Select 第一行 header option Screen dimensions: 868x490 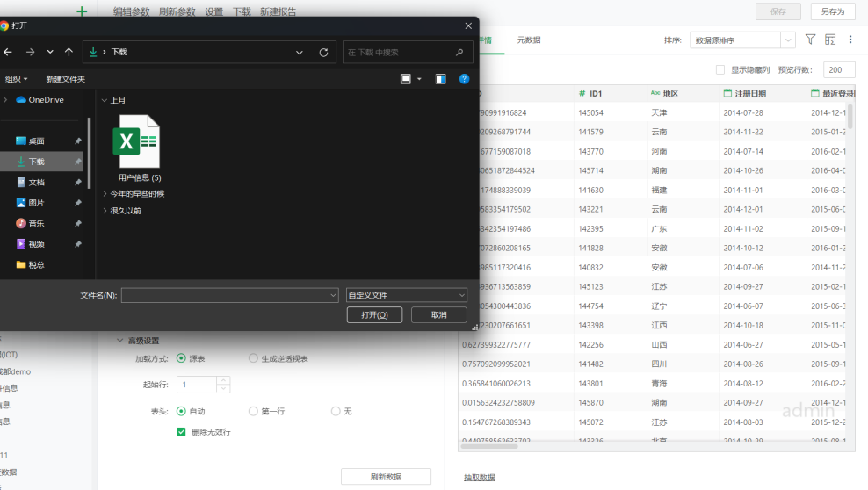tap(253, 412)
